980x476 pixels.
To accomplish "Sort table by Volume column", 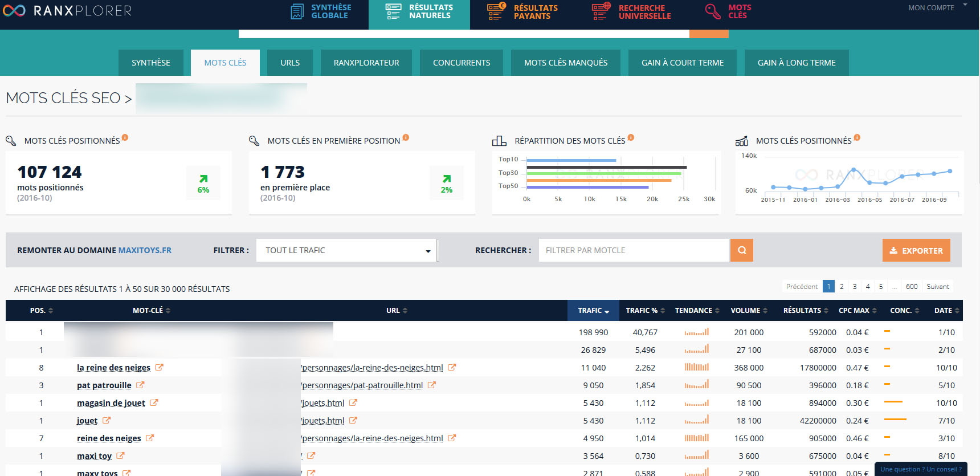I will coord(749,311).
